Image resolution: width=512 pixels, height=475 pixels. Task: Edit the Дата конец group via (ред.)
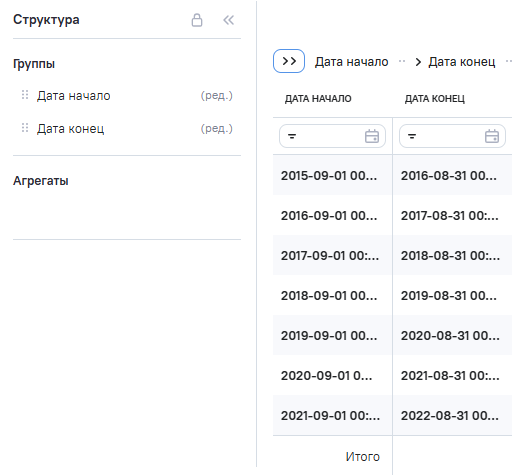[x=217, y=128]
